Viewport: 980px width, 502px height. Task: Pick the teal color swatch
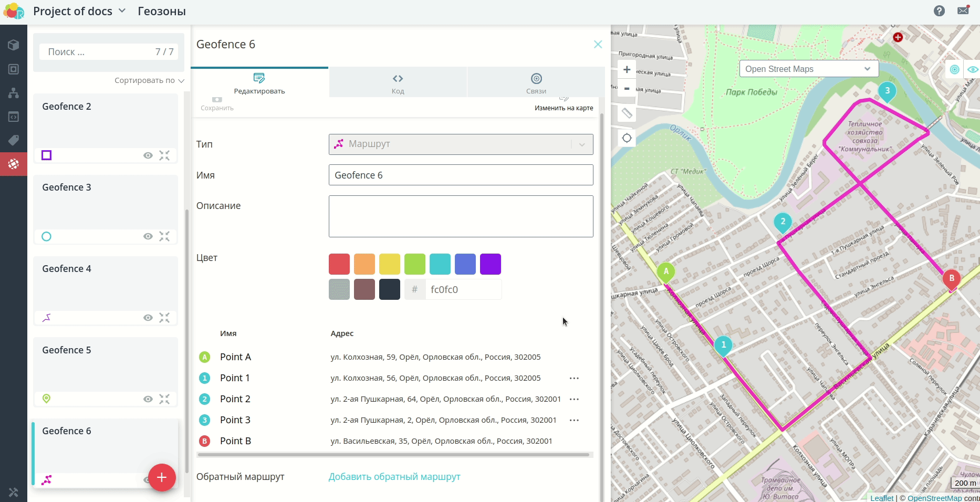tap(440, 264)
